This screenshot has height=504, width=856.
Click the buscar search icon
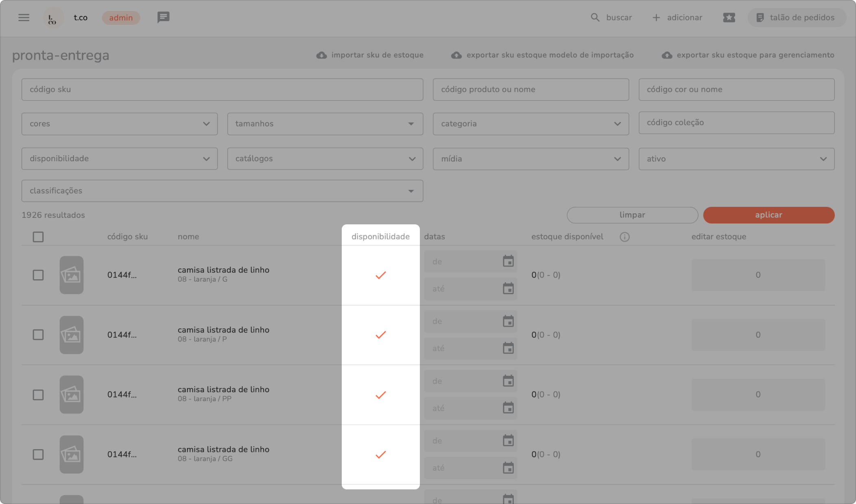(x=595, y=17)
